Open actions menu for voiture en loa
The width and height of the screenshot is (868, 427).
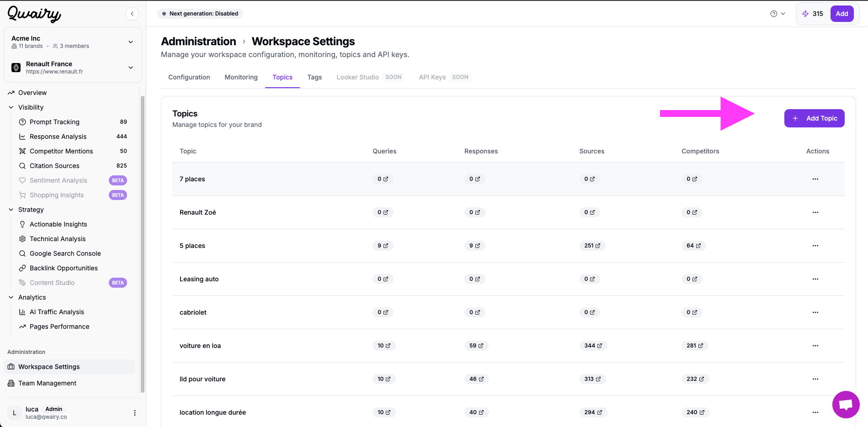[815, 346]
